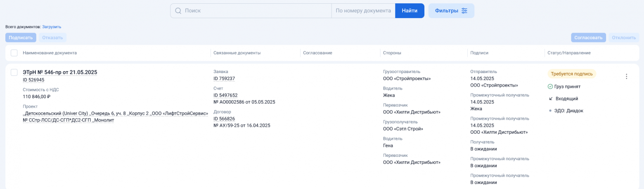
Task: Open the По номеру документа search dropdown
Action: tap(363, 11)
